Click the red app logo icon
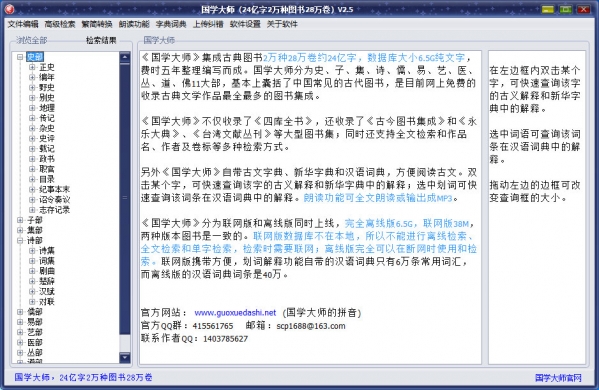 pos(9,9)
